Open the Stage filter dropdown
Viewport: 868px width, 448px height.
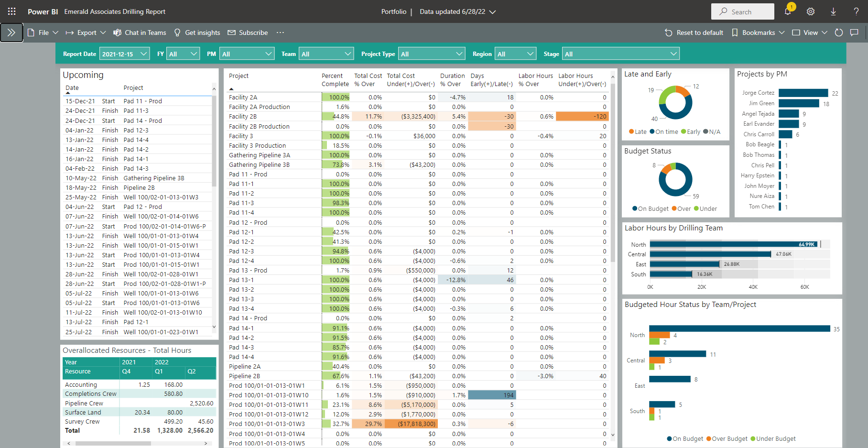click(620, 54)
